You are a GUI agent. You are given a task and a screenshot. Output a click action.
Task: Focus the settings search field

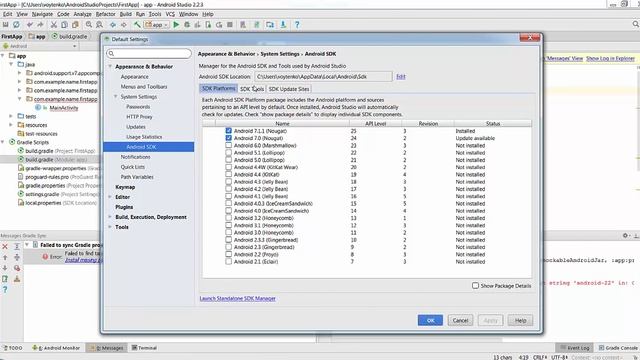tap(149, 53)
